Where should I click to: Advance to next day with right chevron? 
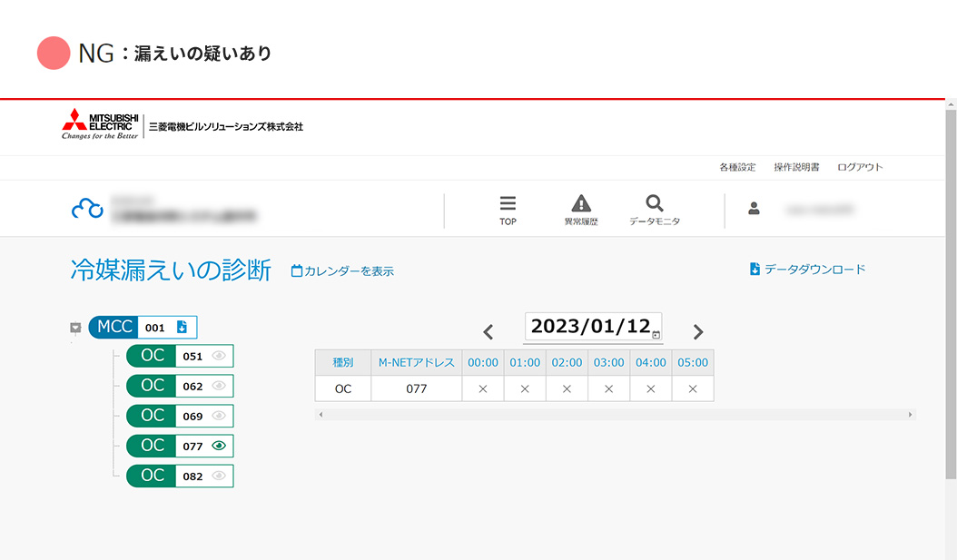tap(698, 331)
